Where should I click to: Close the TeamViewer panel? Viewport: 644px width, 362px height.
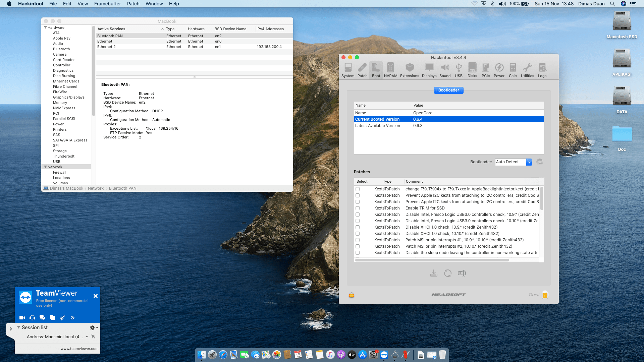click(x=96, y=296)
